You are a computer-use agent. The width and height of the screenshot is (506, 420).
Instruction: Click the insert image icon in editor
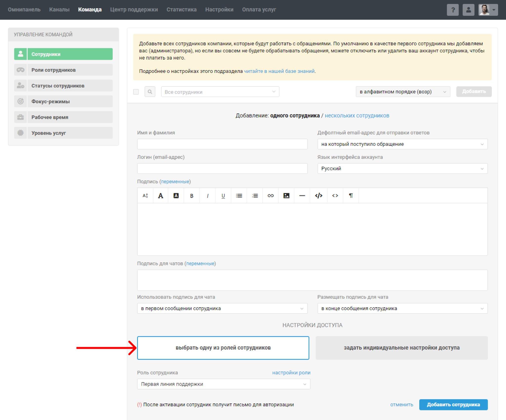point(286,196)
